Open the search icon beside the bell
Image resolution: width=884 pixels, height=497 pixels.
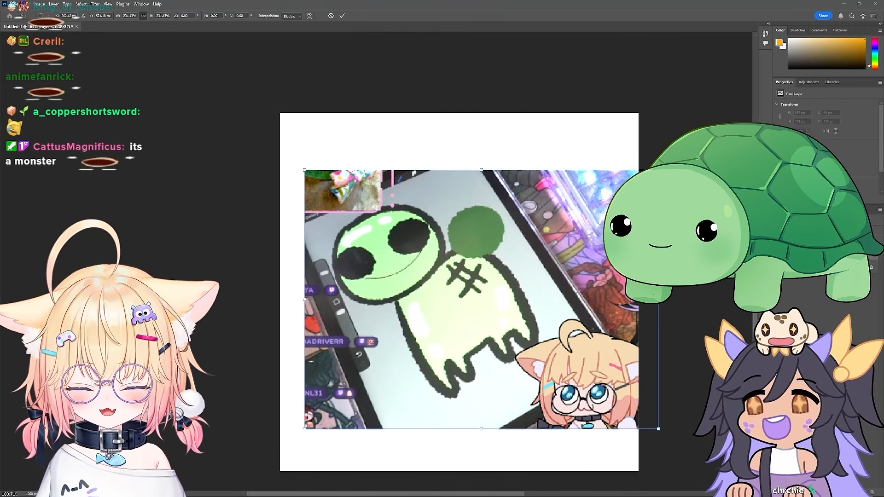(851, 16)
